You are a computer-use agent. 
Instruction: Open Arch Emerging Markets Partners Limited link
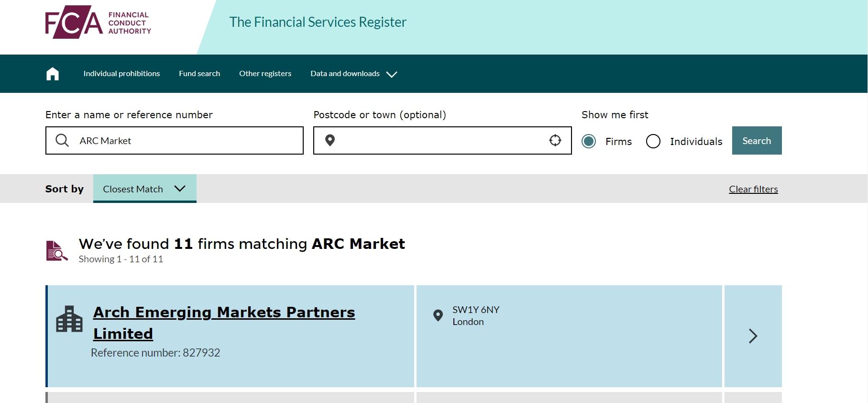[x=224, y=323]
